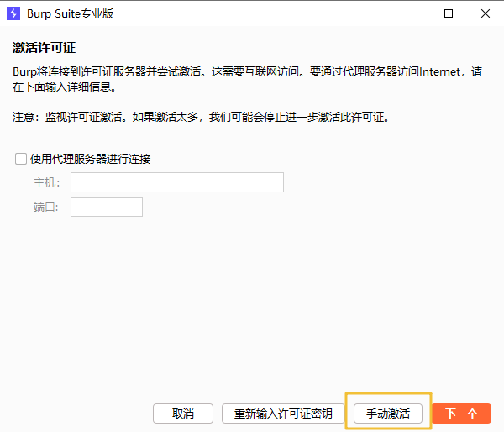
Task: Click the Burp Suite专业版 title text
Action: point(70,13)
